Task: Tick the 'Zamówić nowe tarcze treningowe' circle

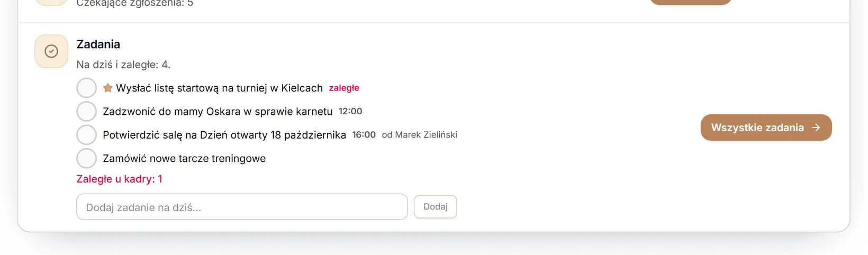Action: (x=86, y=158)
